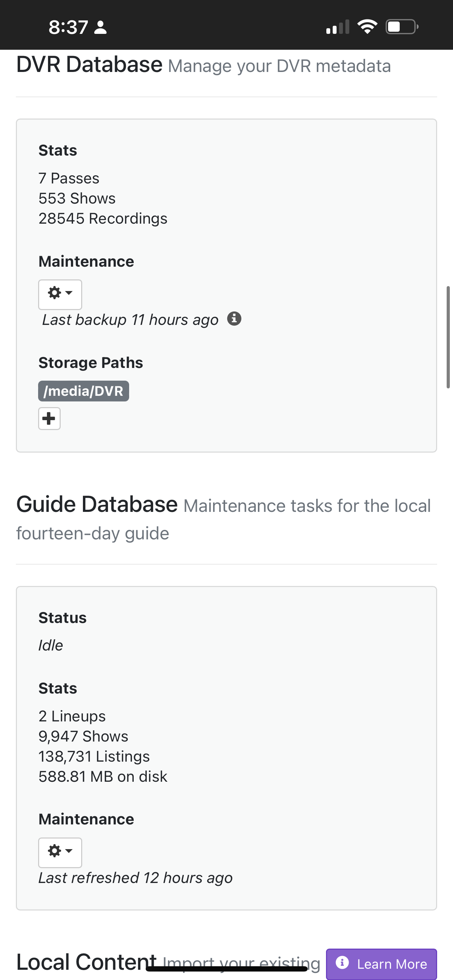Tap the person icon next to the clock
Screen dimensions: 453x980
coord(101,28)
